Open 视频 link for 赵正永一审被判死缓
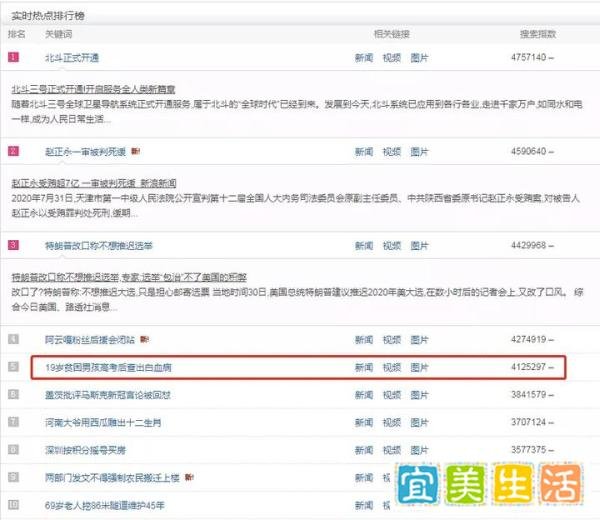 (x=392, y=152)
